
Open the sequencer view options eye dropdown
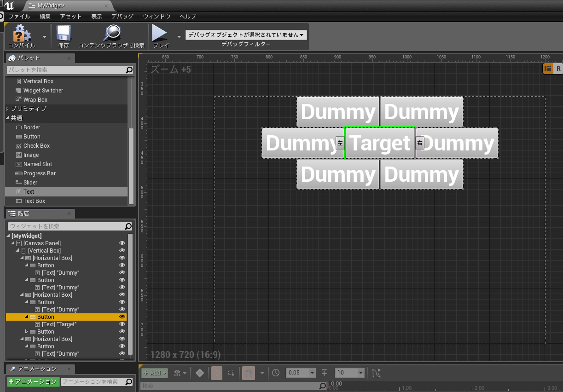[180, 373]
